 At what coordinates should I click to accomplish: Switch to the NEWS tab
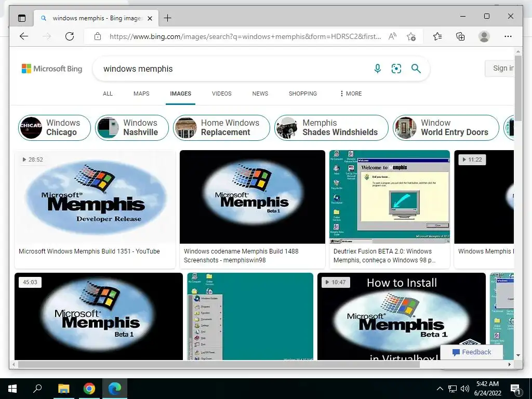pos(260,94)
